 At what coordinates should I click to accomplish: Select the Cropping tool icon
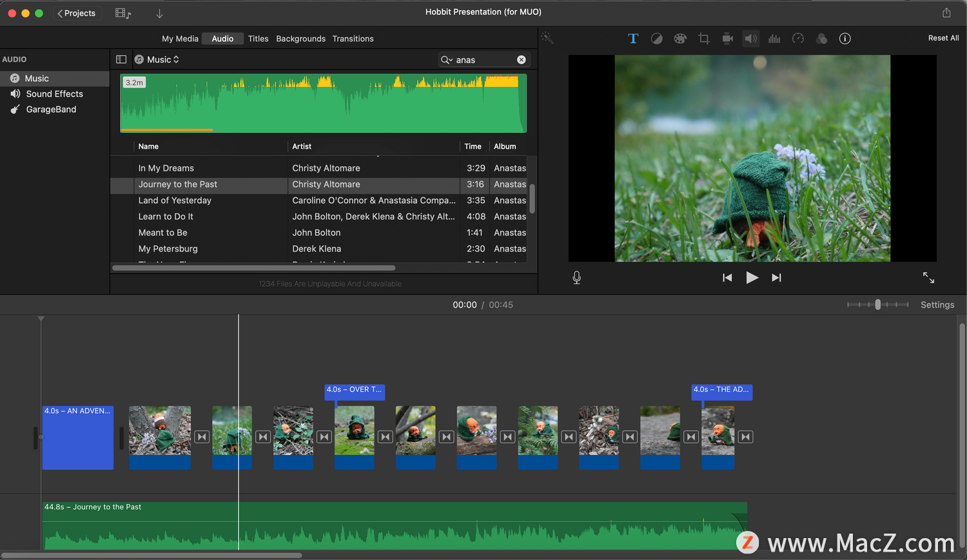pyautogui.click(x=704, y=39)
